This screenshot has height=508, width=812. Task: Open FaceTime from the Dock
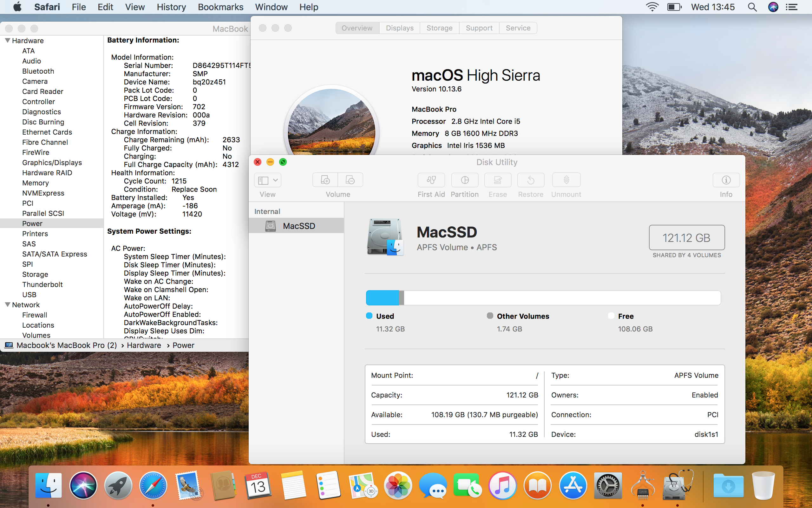pyautogui.click(x=468, y=485)
